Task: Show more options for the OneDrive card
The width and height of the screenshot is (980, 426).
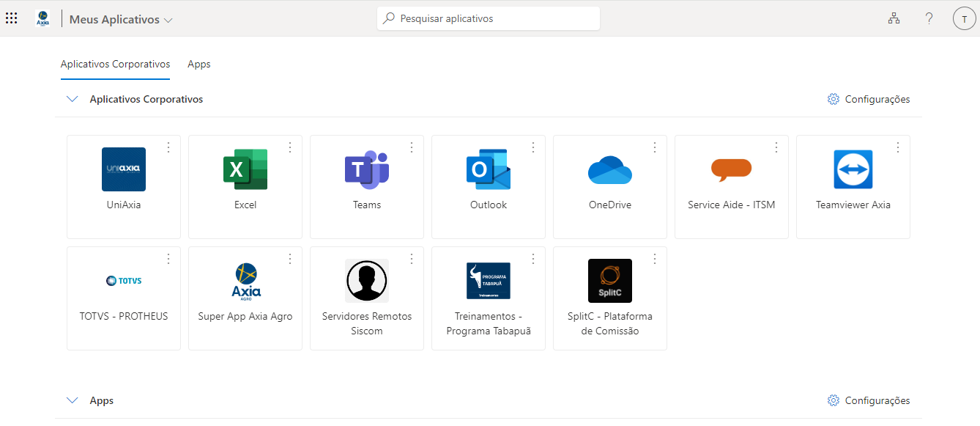Action: pos(655,147)
